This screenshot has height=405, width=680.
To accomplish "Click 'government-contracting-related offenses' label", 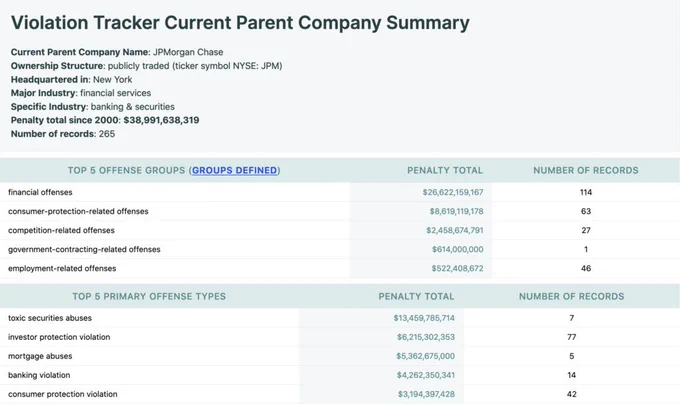I will click(84, 249).
